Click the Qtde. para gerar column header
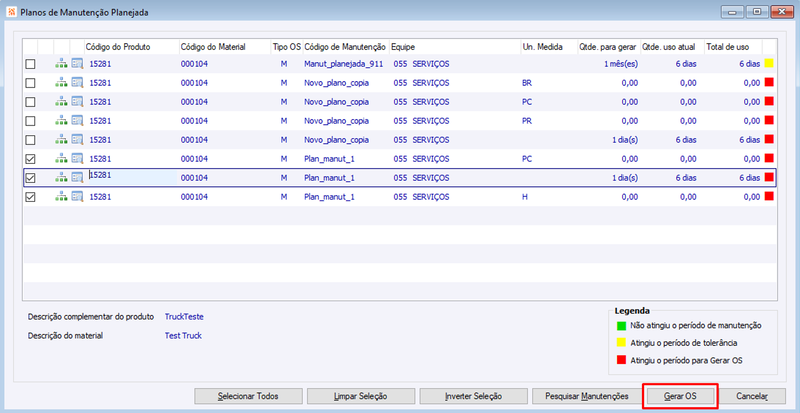This screenshot has width=800, height=413. pyautogui.click(x=609, y=47)
